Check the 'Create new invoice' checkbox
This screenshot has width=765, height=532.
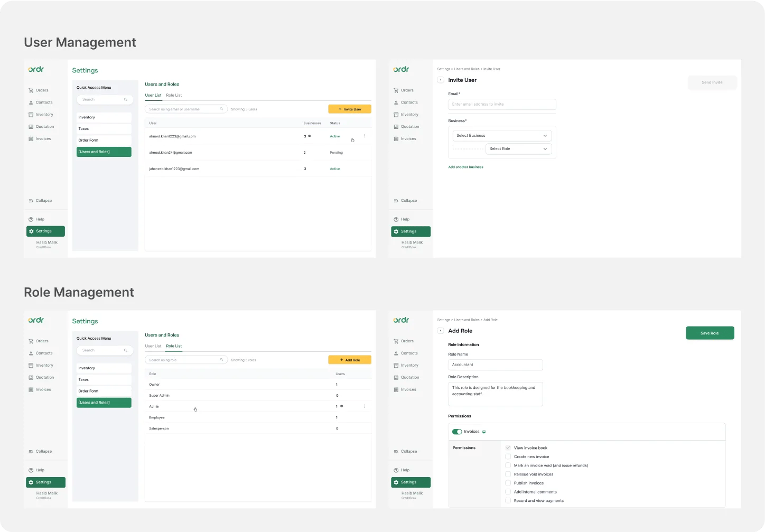pyautogui.click(x=508, y=456)
